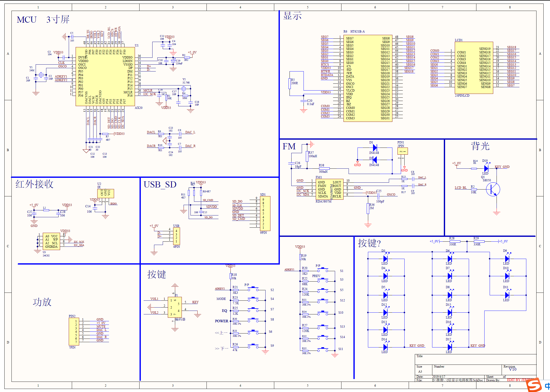
Task: Click the PIN2 7PIN amplifier header
Action: [74, 331]
